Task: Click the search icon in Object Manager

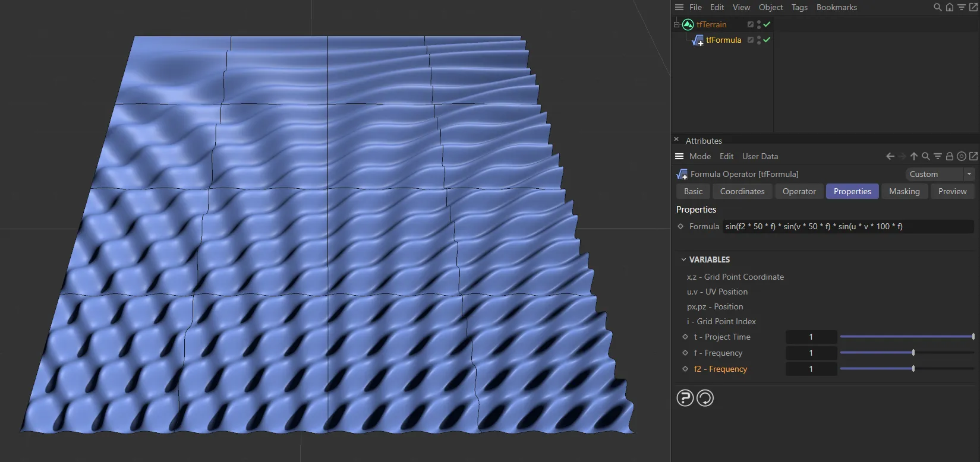Action: (x=938, y=7)
